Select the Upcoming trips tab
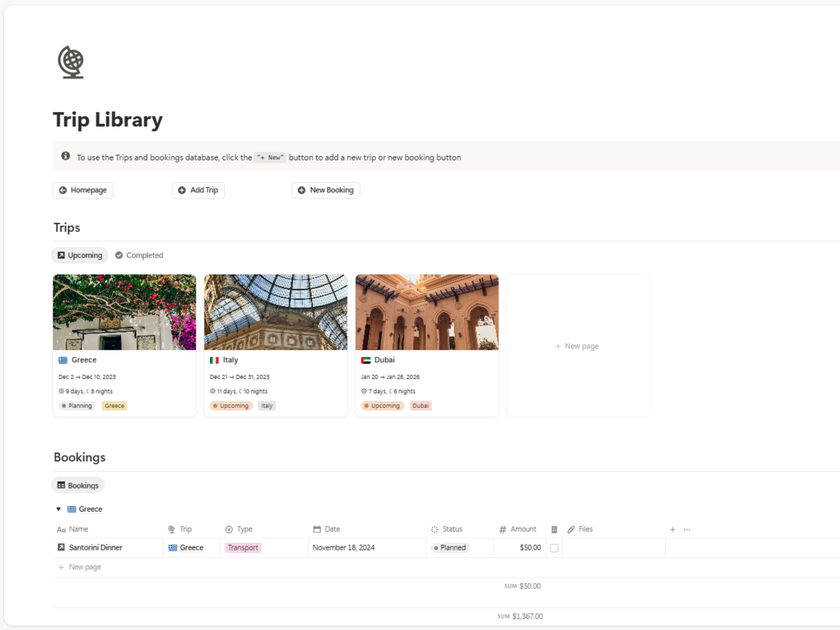Viewport: 840px width, 630px height. [x=80, y=255]
